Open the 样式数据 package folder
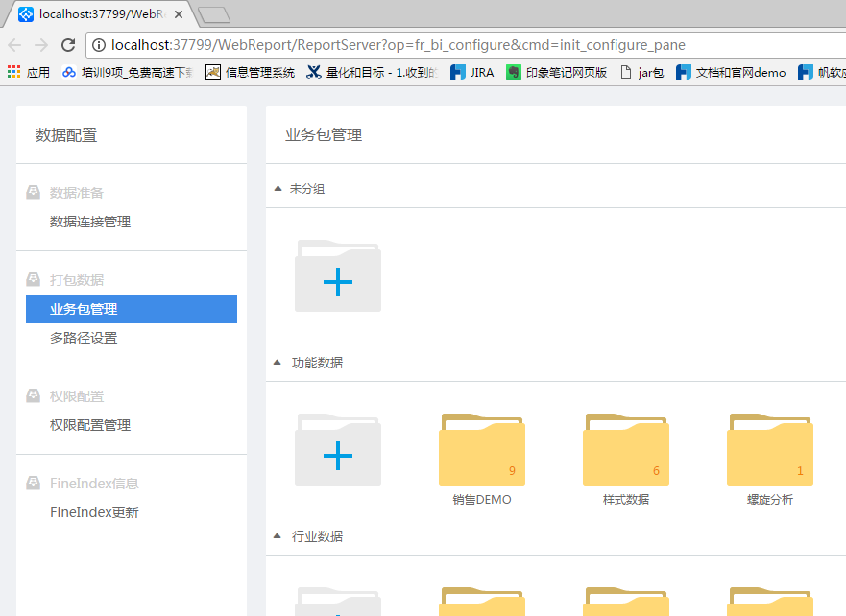The width and height of the screenshot is (846, 616). point(626,449)
